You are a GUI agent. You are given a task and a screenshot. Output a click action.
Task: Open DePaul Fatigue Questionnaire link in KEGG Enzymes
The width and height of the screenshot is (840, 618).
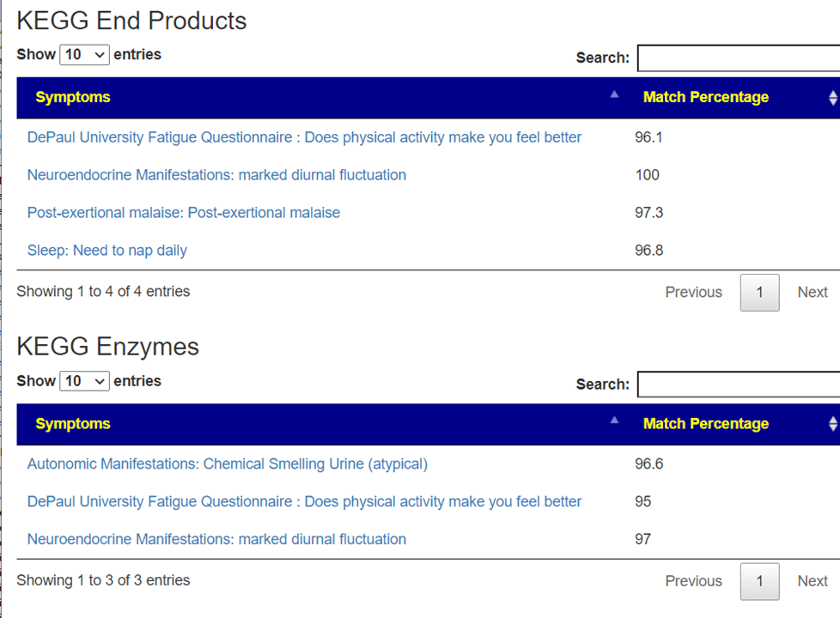[304, 501]
